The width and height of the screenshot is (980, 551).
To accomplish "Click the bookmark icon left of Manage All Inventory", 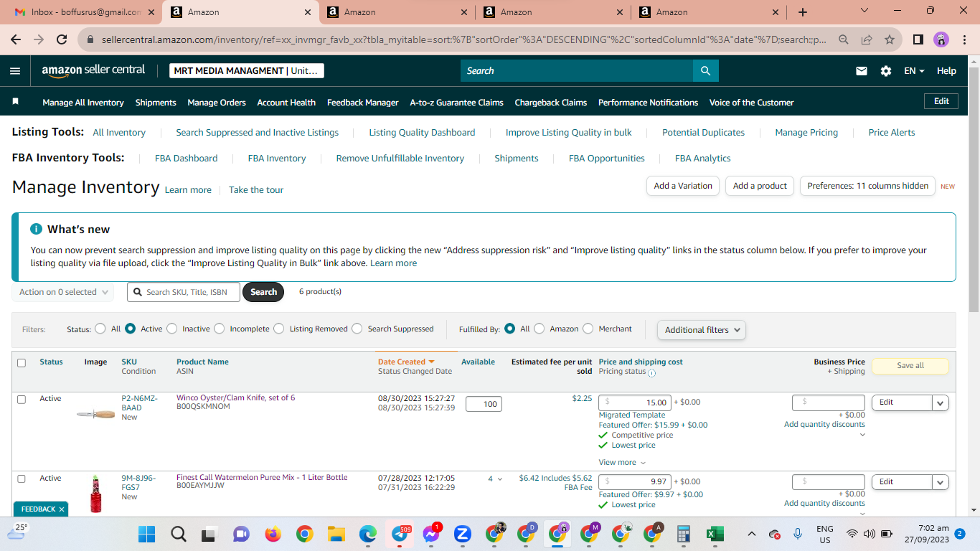I will coord(15,102).
